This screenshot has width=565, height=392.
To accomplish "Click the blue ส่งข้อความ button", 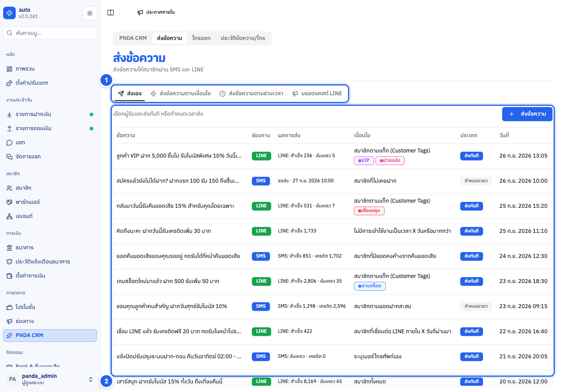I will pos(527,114).
